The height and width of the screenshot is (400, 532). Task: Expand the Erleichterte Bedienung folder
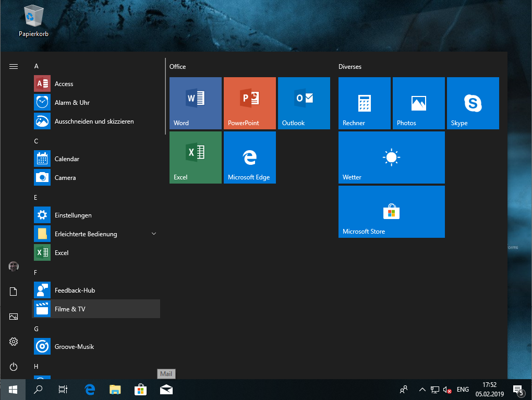(96, 234)
